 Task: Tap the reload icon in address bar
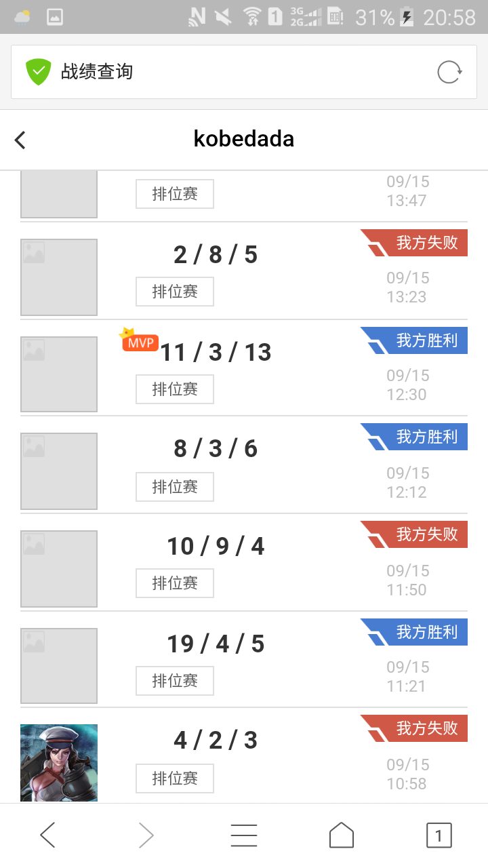(x=449, y=72)
